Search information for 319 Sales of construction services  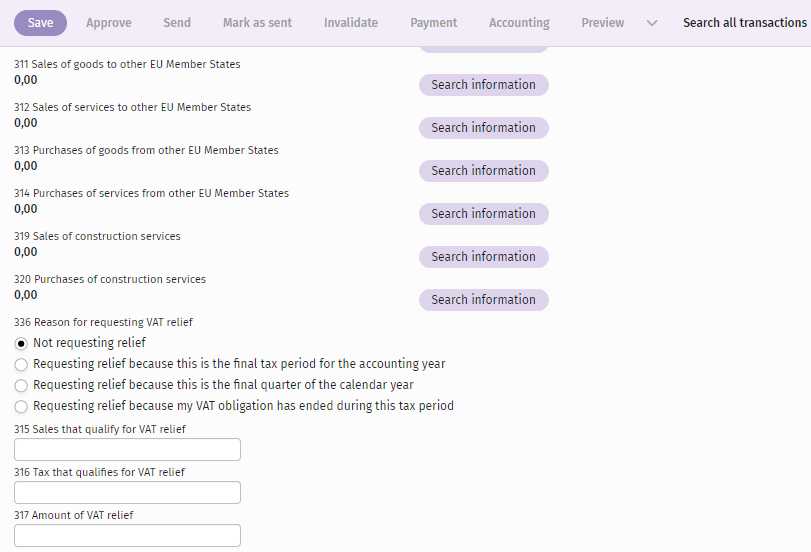[x=484, y=257]
